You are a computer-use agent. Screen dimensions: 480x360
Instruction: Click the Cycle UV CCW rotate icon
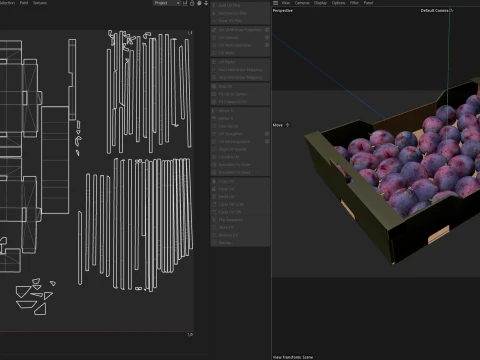click(x=214, y=204)
